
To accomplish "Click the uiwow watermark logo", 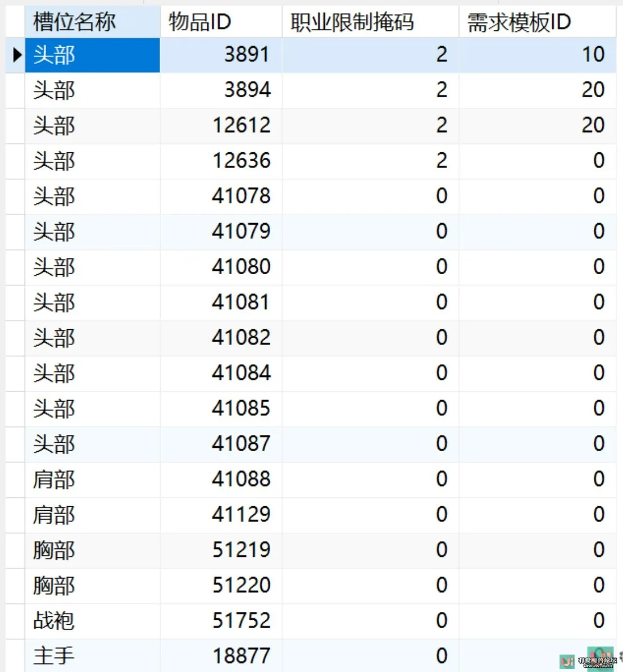I will (590, 661).
